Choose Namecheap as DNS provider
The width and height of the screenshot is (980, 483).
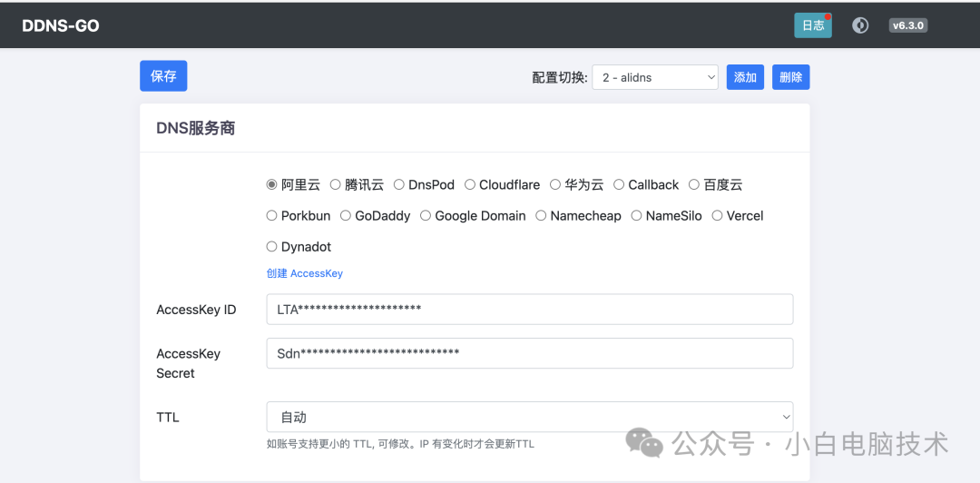click(x=541, y=216)
